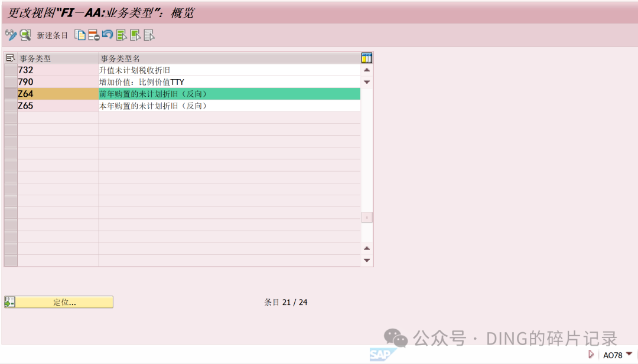This screenshot has width=638, height=364.
Task: Click the 事务类型 column header
Action: (x=58, y=58)
